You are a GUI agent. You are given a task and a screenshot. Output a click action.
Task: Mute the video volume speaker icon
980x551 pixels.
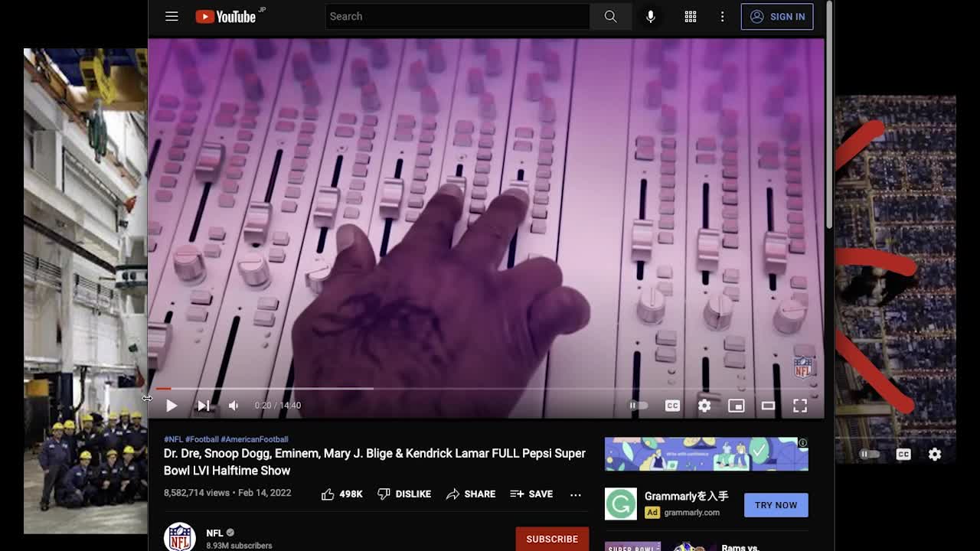pos(234,406)
